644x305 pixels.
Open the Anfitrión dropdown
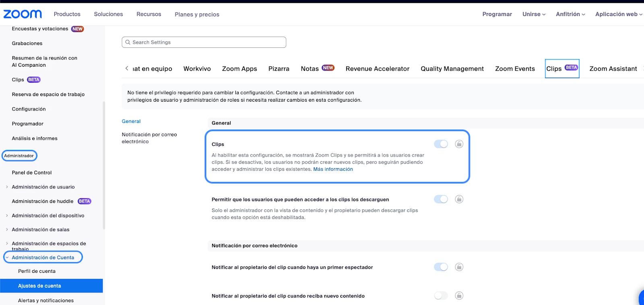pos(570,14)
